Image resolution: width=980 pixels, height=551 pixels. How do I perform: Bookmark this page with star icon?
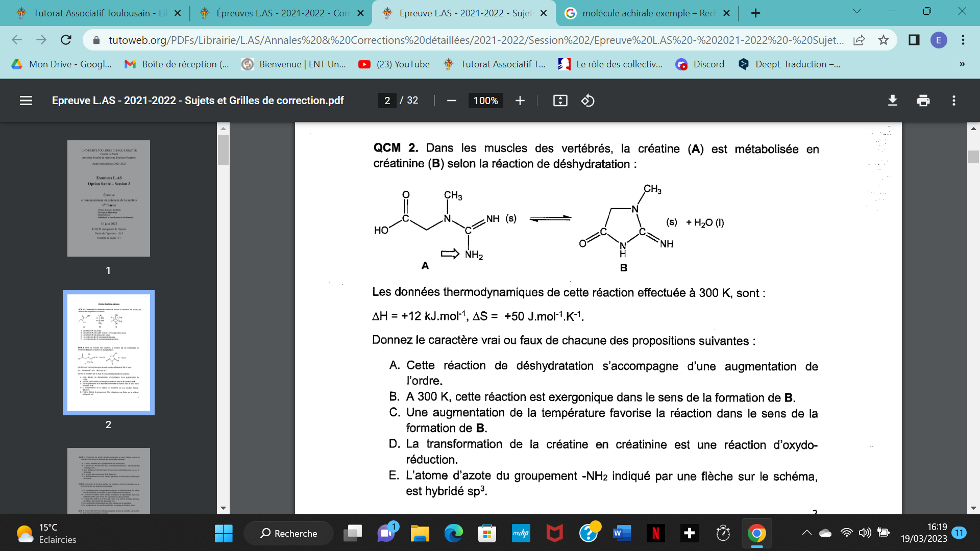point(884,40)
